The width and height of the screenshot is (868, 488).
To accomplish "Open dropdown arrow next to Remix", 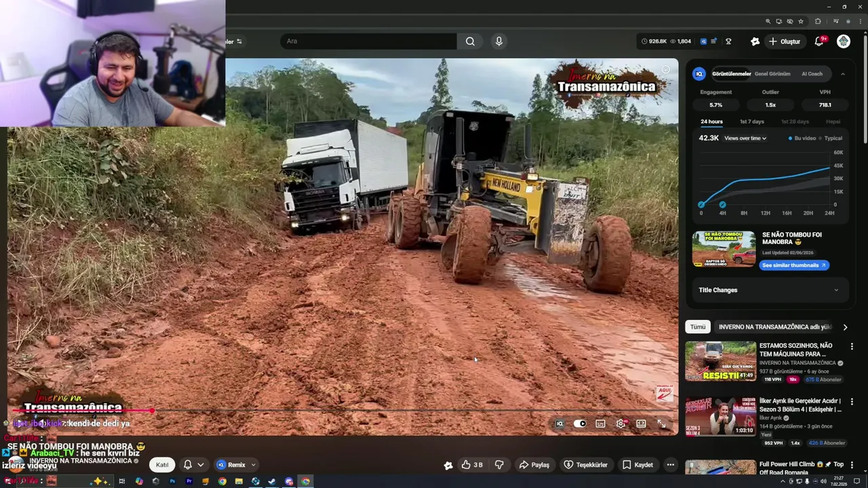I will tap(253, 465).
